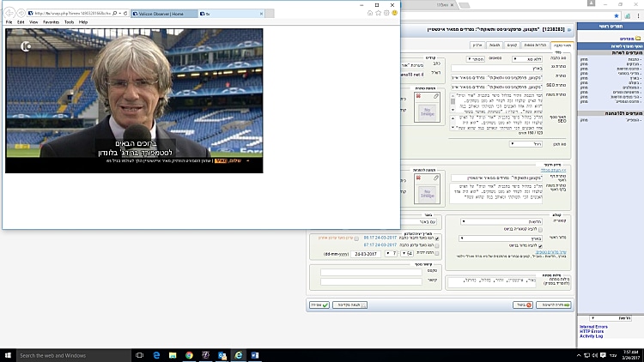Viewport: 644px width, 362px height.
Task: Switch to the Valizon Observer Home tab
Action: (x=165, y=15)
